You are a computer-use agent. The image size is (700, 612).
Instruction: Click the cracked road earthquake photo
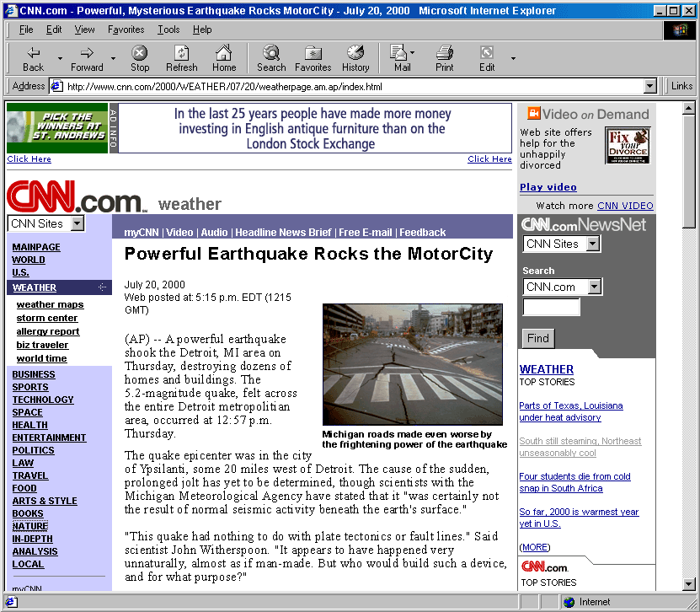coord(413,364)
